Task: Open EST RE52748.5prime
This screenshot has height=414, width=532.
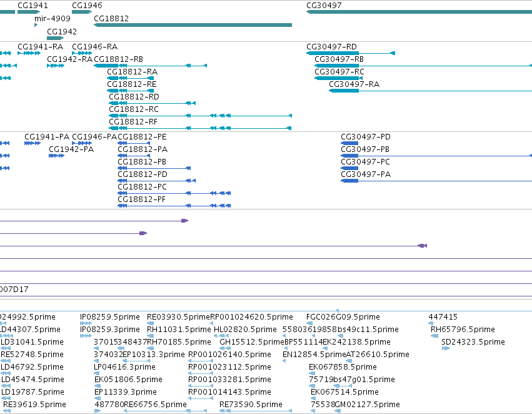Action: pos(33,355)
